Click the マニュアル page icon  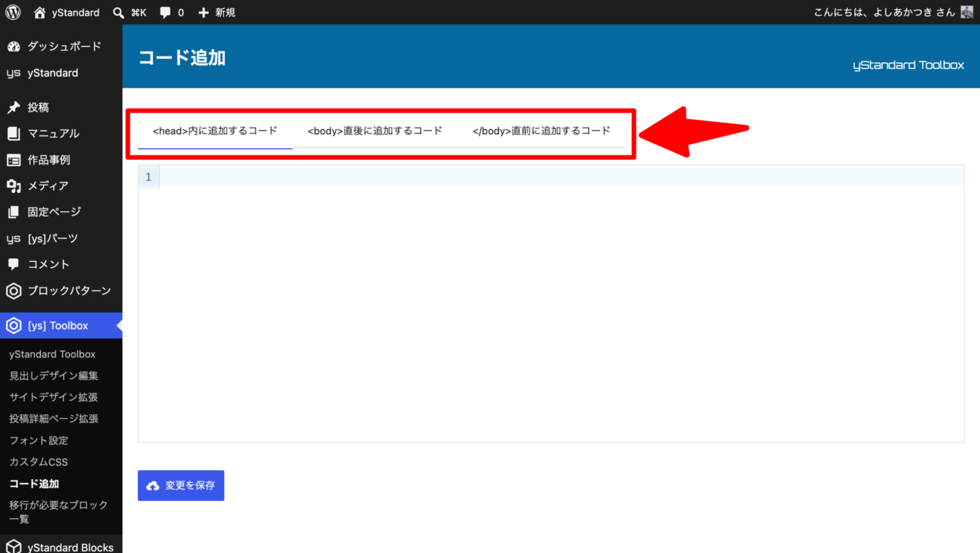click(13, 134)
